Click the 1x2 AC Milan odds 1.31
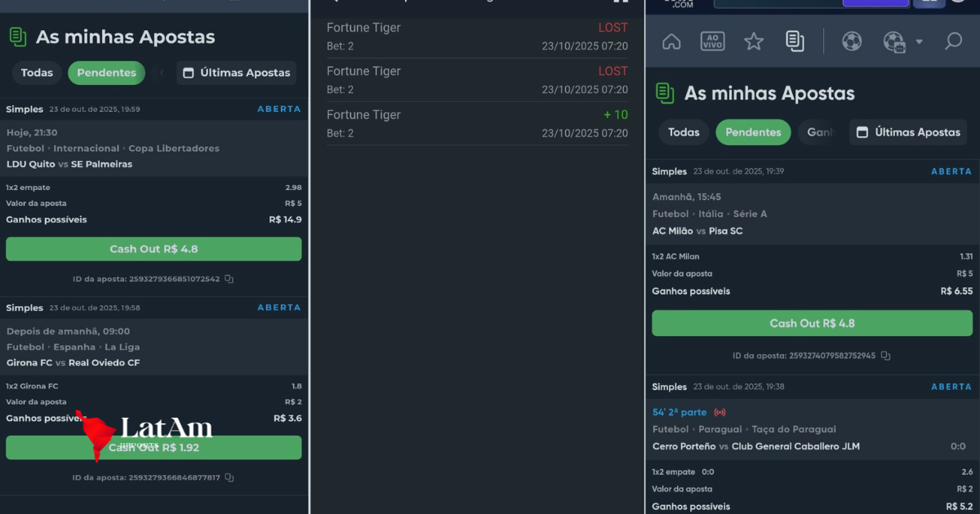This screenshot has height=514, width=980. 966,256
